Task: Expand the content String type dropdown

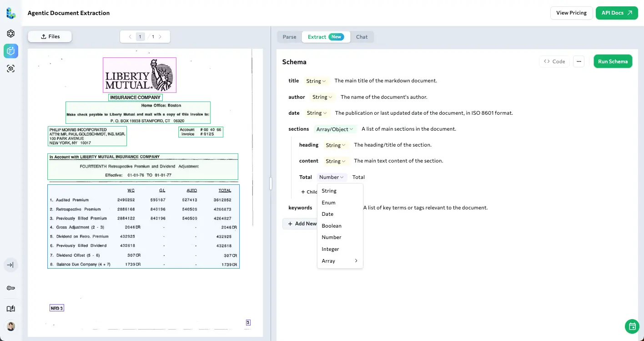Action: click(336, 161)
